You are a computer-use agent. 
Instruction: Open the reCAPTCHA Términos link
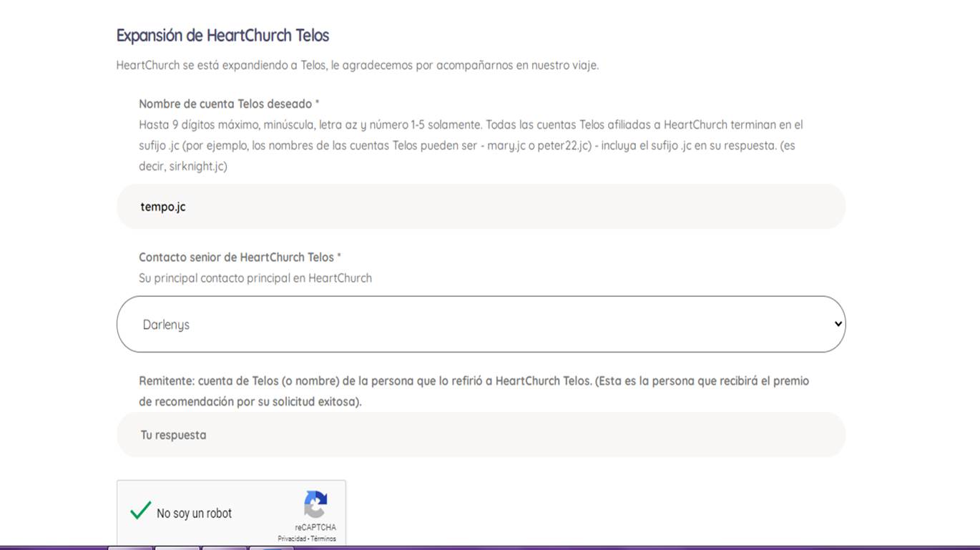tap(323, 539)
